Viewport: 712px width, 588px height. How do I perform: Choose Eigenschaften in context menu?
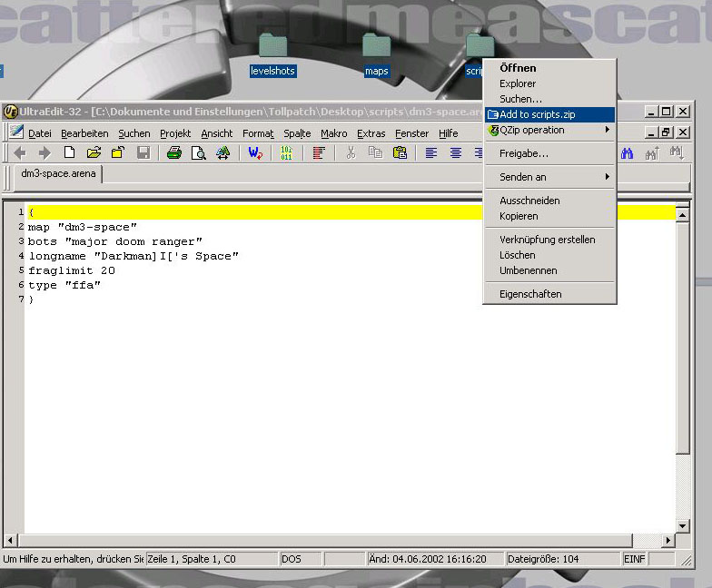[549, 294]
